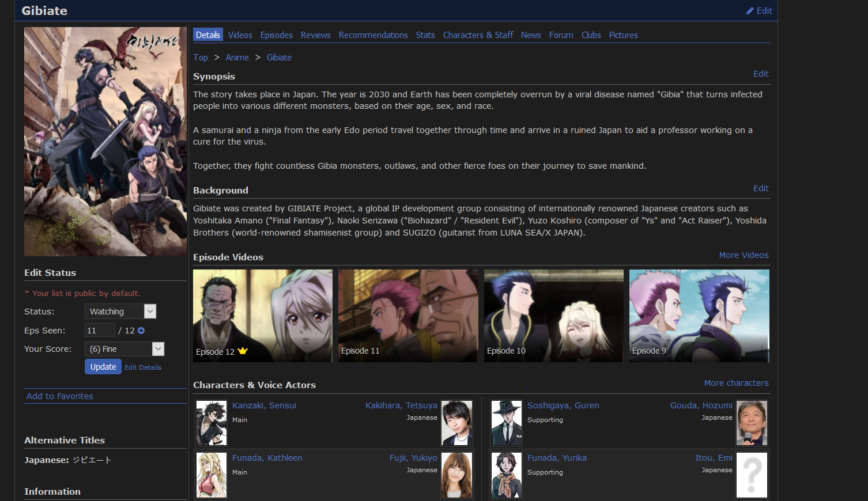Image resolution: width=868 pixels, height=501 pixels.
Task: Click Soshigaya Guren character portrait
Action: point(507,423)
